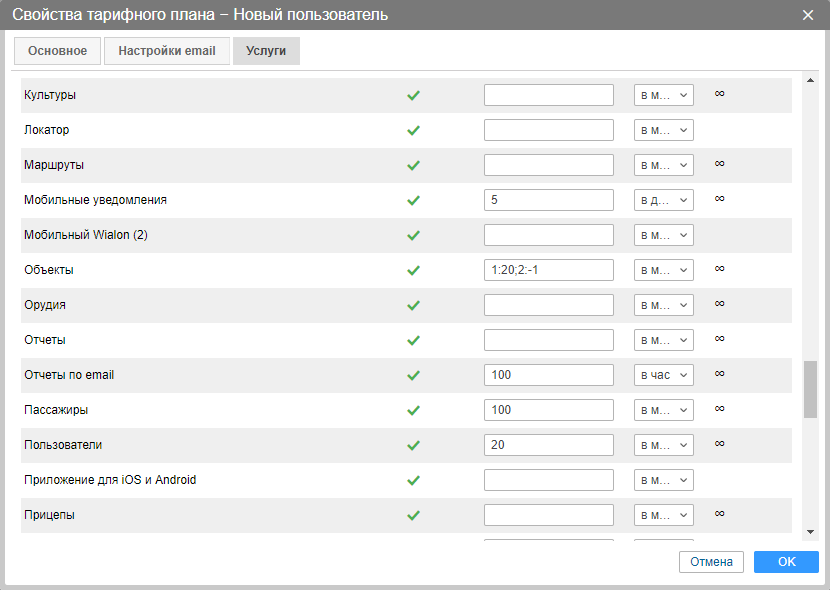Click infinity icon next to Мобильные уведомления
Image resolution: width=830 pixels, height=590 pixels.
719,199
